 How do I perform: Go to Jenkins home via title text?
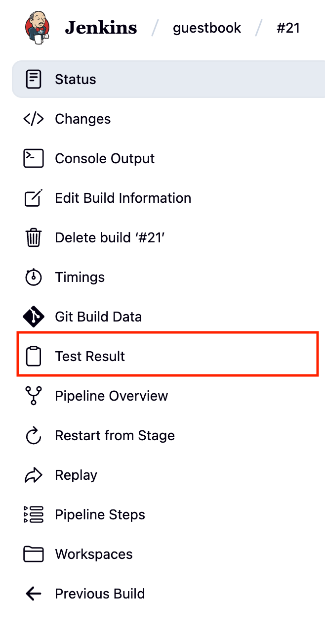coord(101,28)
